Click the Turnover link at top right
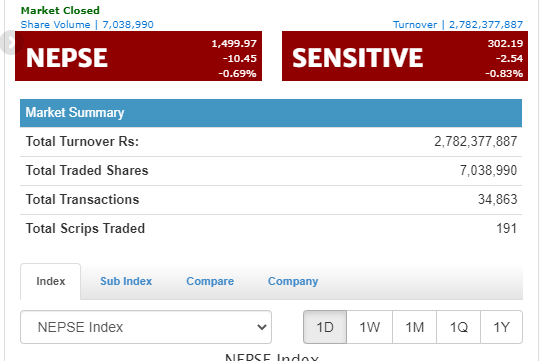546x361 pixels. coord(458,24)
